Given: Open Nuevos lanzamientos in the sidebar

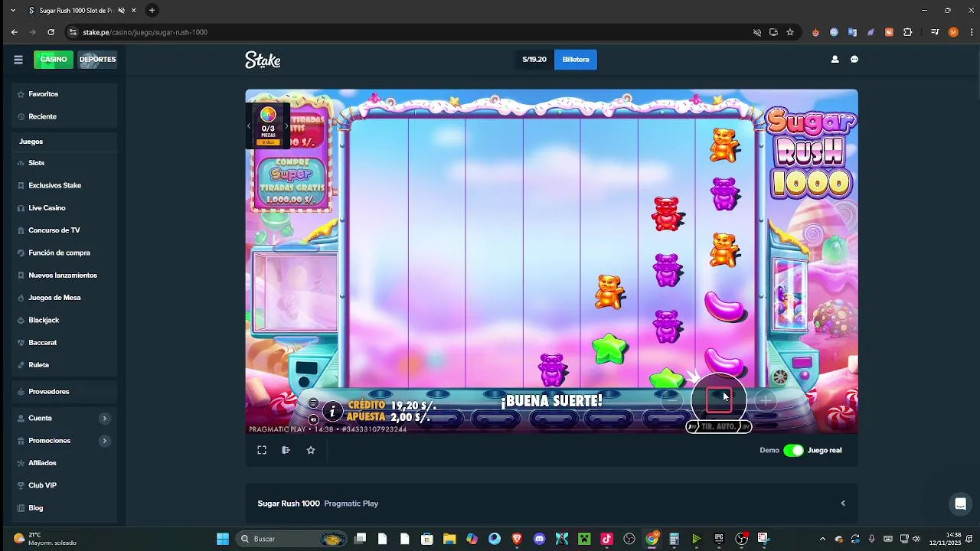Looking at the screenshot, I should click(65, 275).
